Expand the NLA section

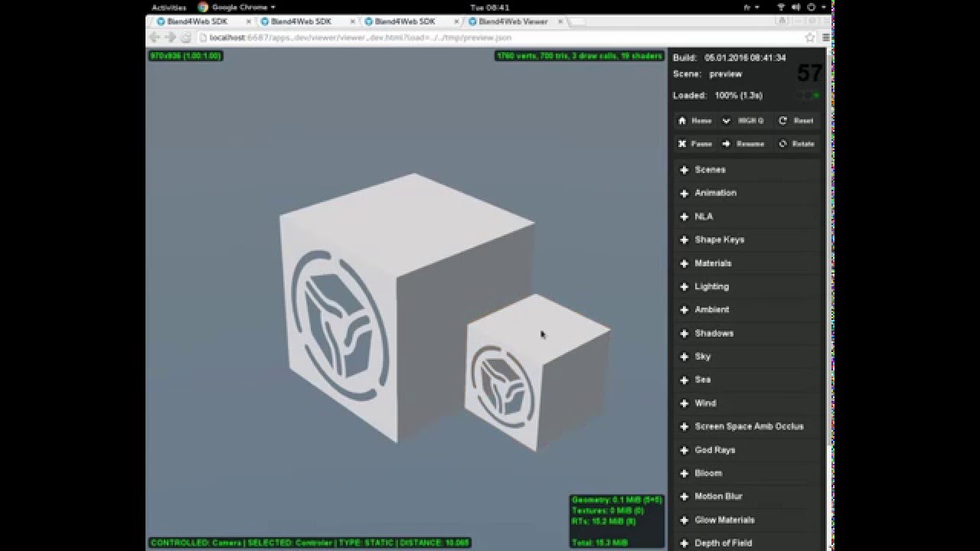click(747, 217)
